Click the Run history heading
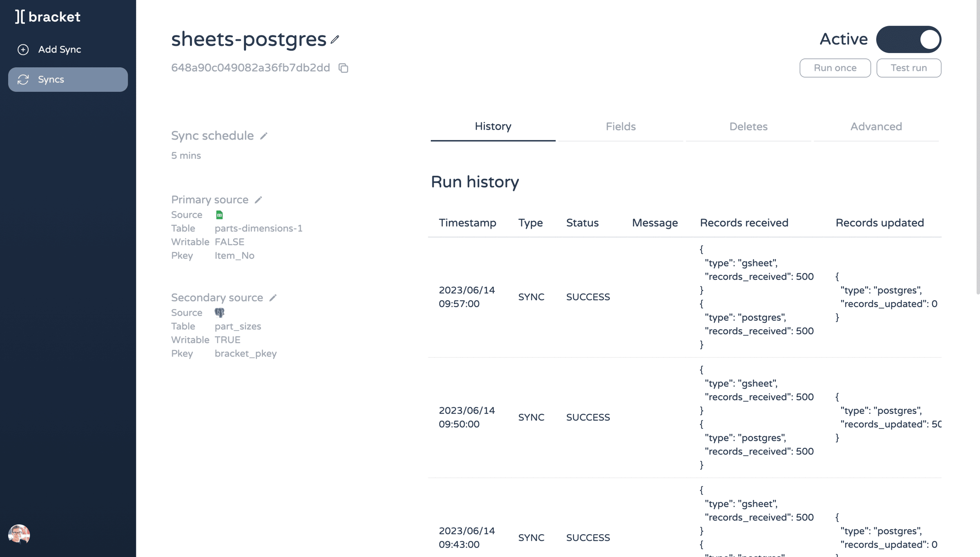The width and height of the screenshot is (980, 557). 474,182
